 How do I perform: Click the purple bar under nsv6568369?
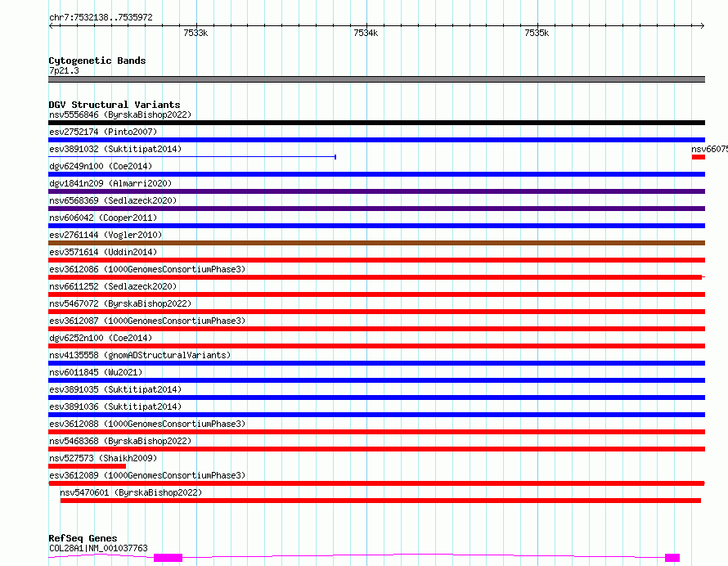coord(376,209)
